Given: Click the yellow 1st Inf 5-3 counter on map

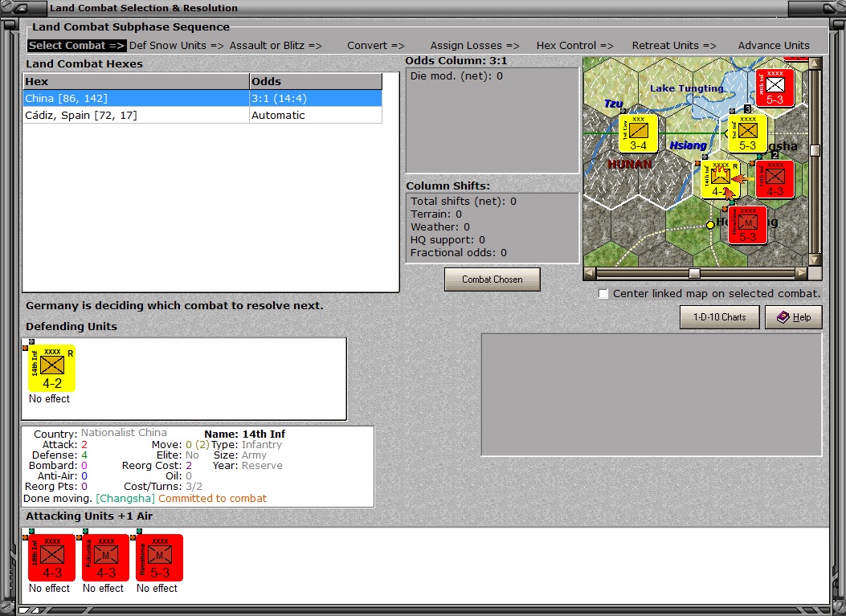Looking at the screenshot, I should point(747,133).
